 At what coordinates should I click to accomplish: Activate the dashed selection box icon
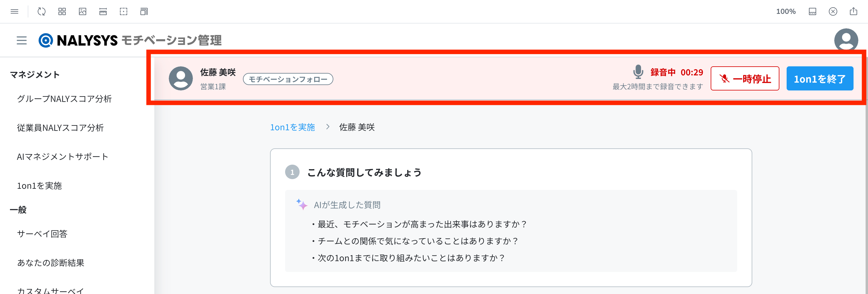124,11
